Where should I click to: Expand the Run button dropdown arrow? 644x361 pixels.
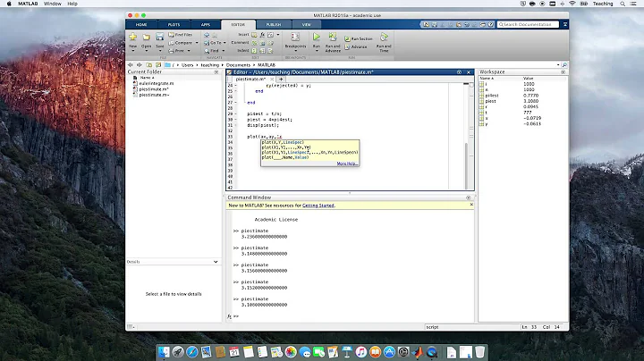pyautogui.click(x=317, y=51)
